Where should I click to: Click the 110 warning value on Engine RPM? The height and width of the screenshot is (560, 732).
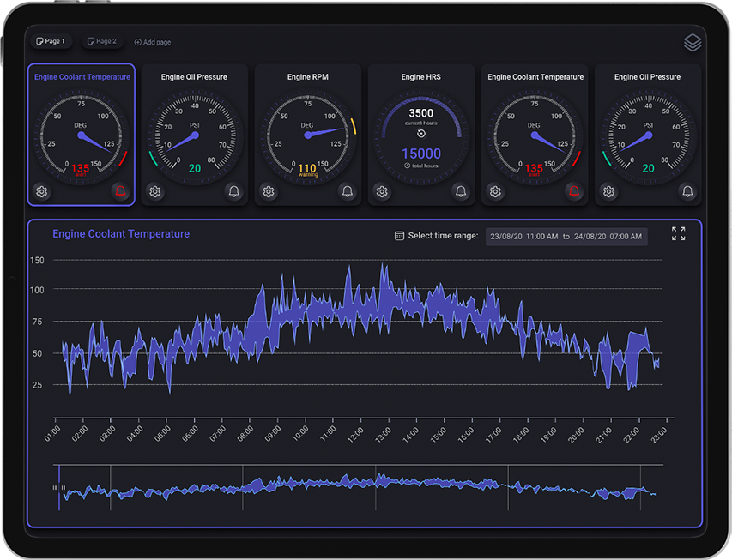tap(307, 169)
